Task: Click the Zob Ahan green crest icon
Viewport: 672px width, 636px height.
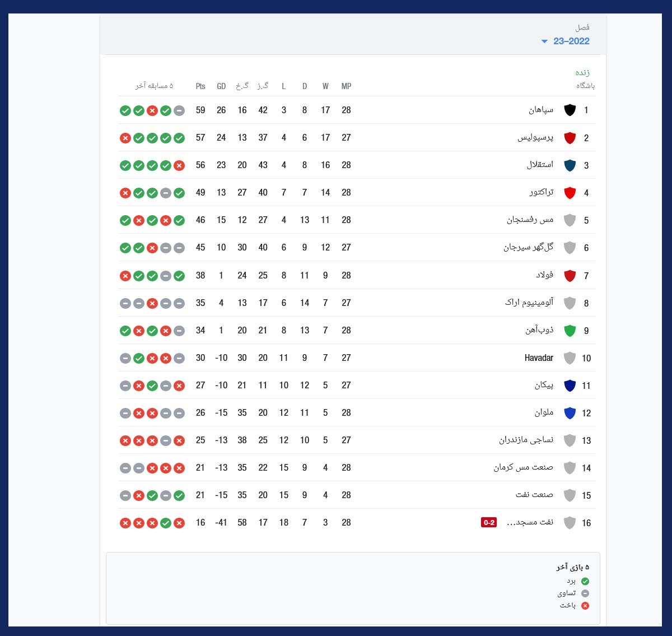Action: [x=570, y=330]
